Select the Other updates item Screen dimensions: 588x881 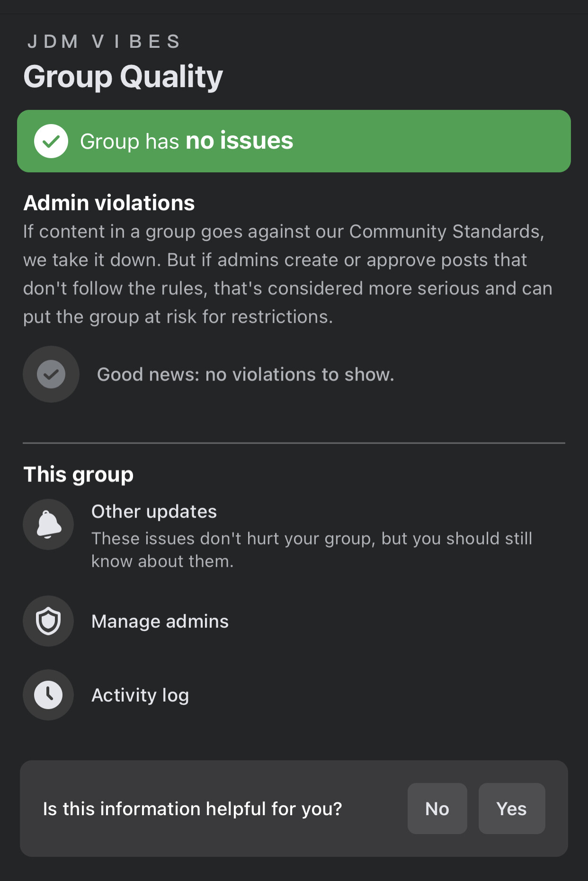click(154, 512)
